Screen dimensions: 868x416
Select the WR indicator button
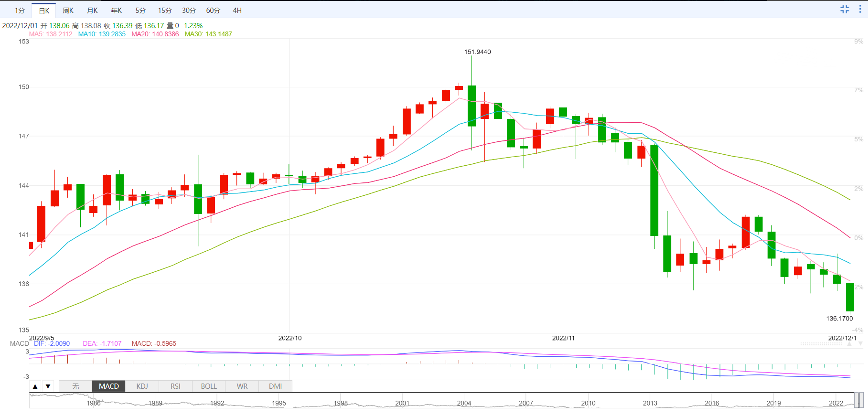[242, 386]
